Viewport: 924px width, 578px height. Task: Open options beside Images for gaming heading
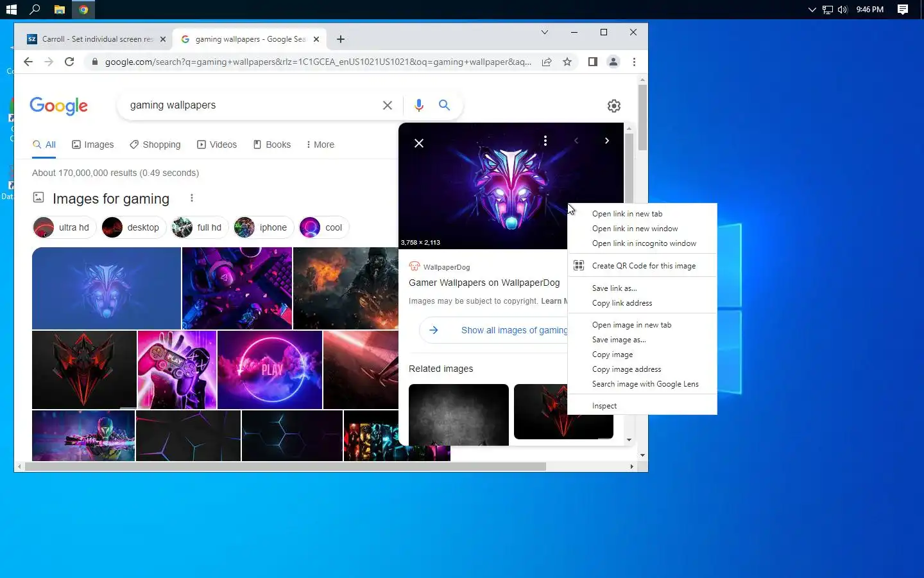[x=191, y=198]
